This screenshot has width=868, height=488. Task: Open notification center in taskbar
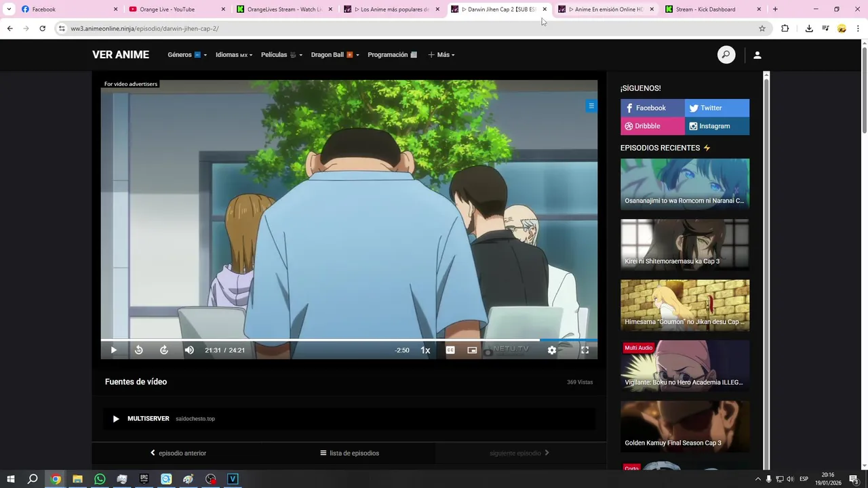pos(854,479)
